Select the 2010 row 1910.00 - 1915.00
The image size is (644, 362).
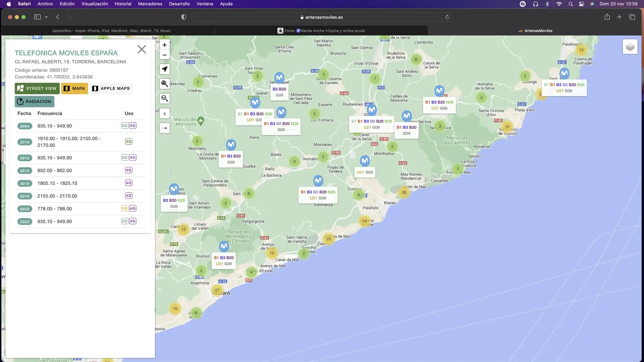[x=80, y=142]
